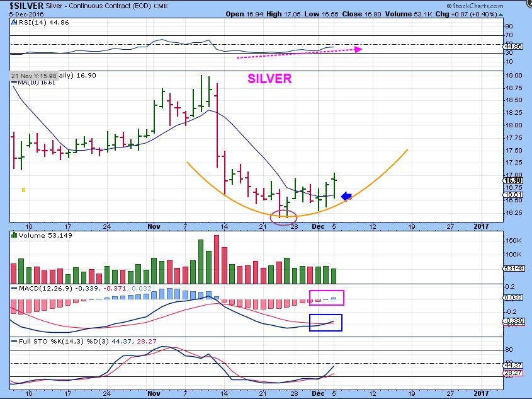Click the Volume 53.1K value in header

tap(409, 14)
